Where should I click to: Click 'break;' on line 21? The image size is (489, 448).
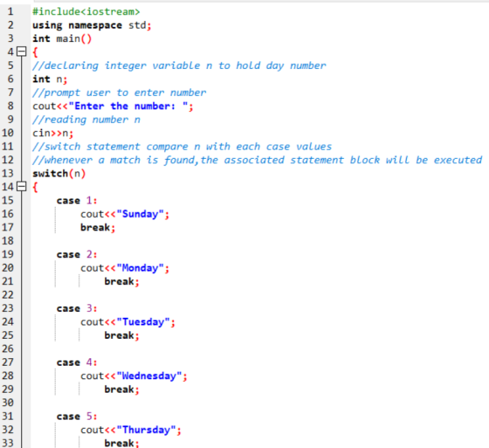coord(122,281)
